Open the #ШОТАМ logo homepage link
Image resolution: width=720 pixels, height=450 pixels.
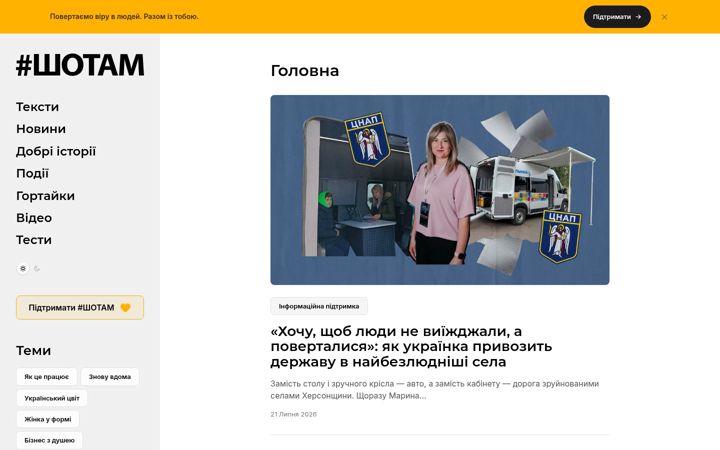(x=80, y=65)
